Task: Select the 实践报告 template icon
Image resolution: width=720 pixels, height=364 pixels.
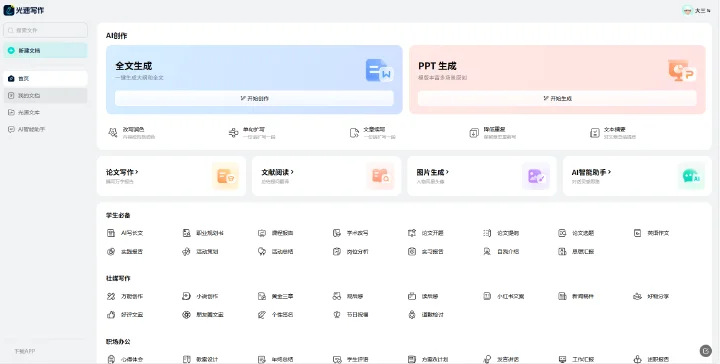Action: 111,252
